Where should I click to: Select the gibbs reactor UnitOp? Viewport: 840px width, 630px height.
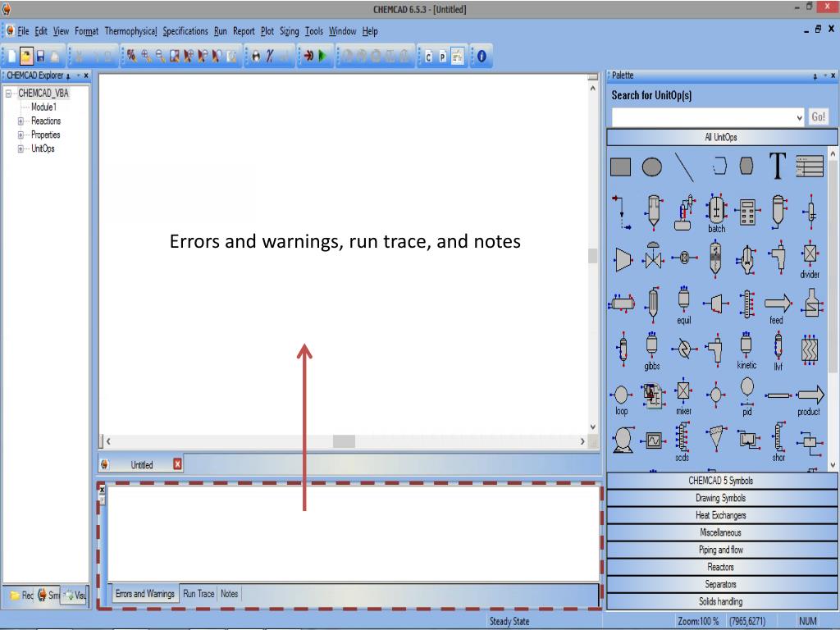pos(652,351)
